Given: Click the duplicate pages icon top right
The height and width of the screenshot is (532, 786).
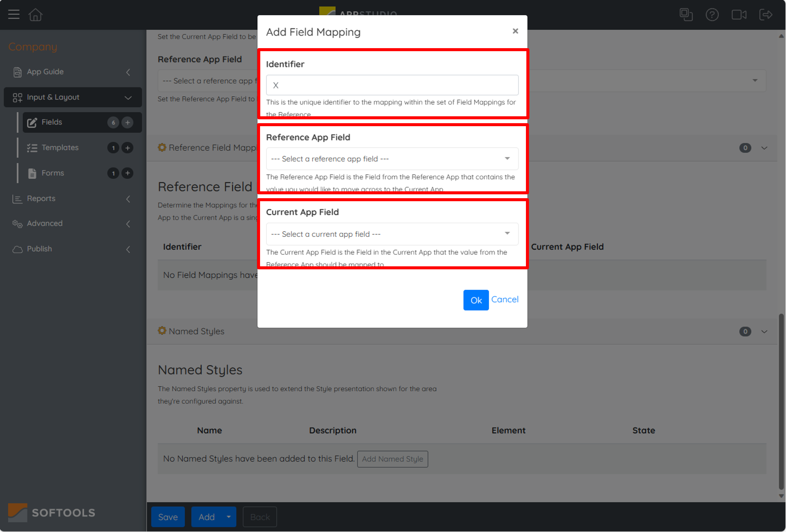Looking at the screenshot, I should 687,14.
